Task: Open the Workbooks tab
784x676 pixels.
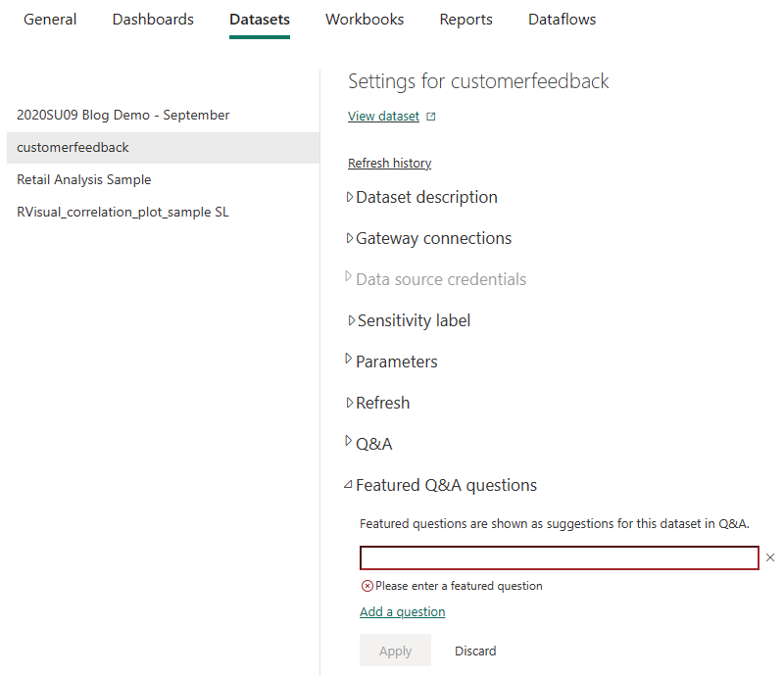Action: pos(365,20)
